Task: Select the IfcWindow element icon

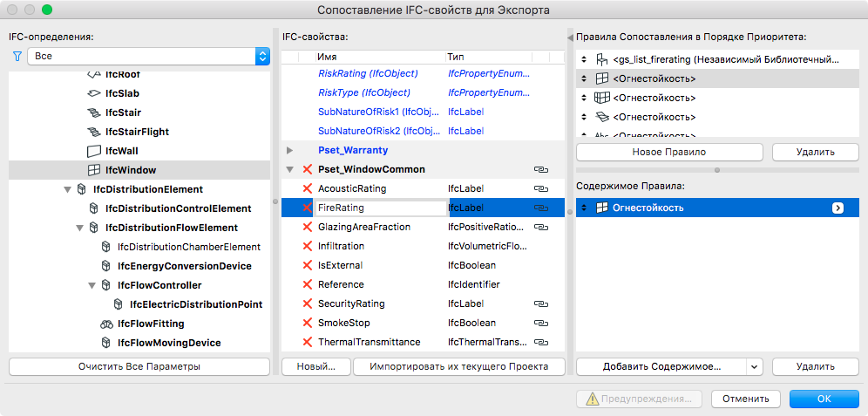Action: pyautogui.click(x=94, y=170)
